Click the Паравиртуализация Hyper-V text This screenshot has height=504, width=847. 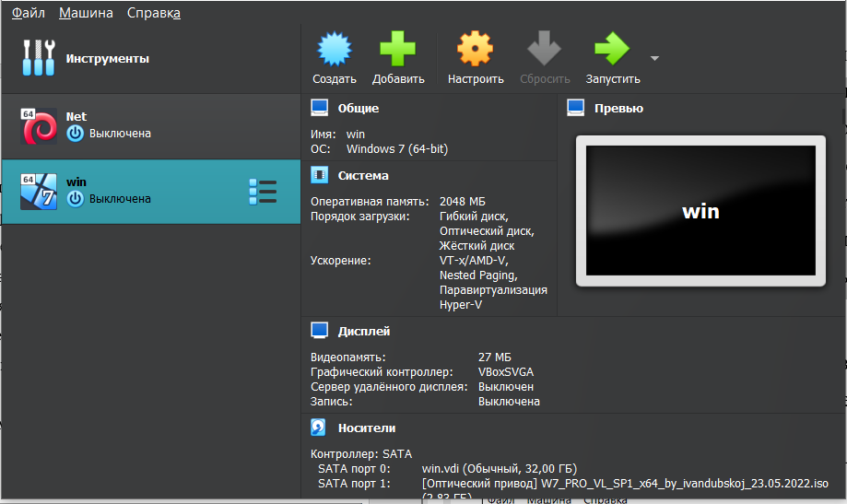click(x=493, y=297)
